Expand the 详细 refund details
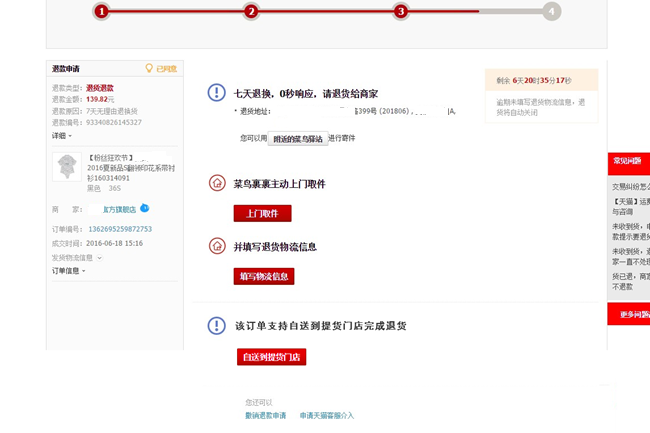 point(62,135)
